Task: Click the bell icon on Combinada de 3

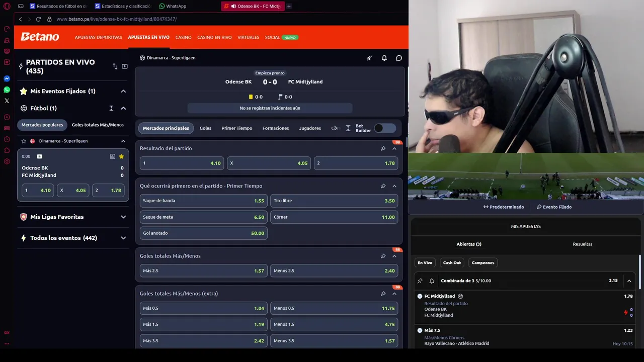Action: point(431,281)
